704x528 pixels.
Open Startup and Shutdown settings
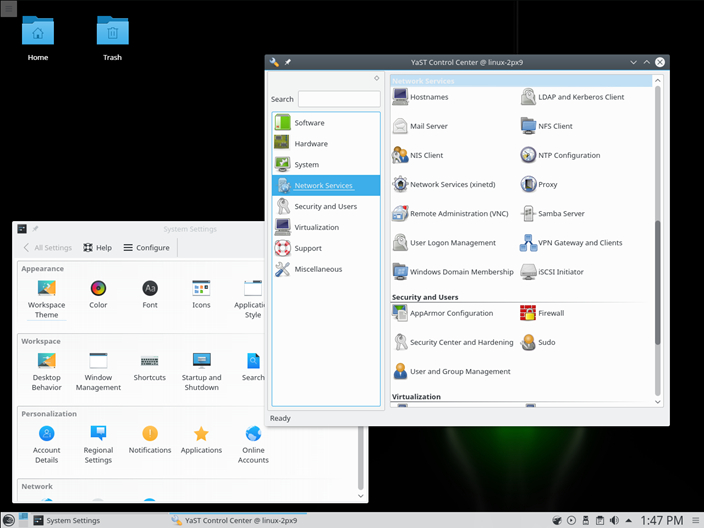click(202, 372)
